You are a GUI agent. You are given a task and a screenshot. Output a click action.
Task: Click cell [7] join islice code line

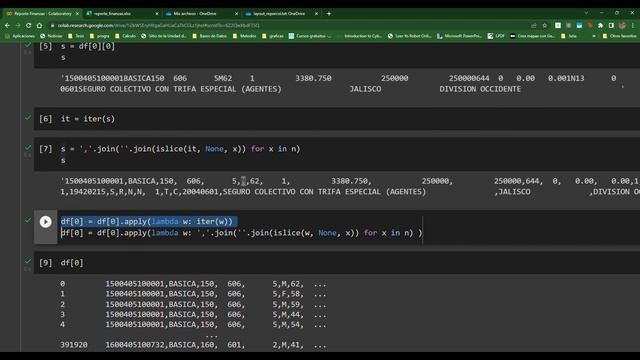(x=180, y=149)
